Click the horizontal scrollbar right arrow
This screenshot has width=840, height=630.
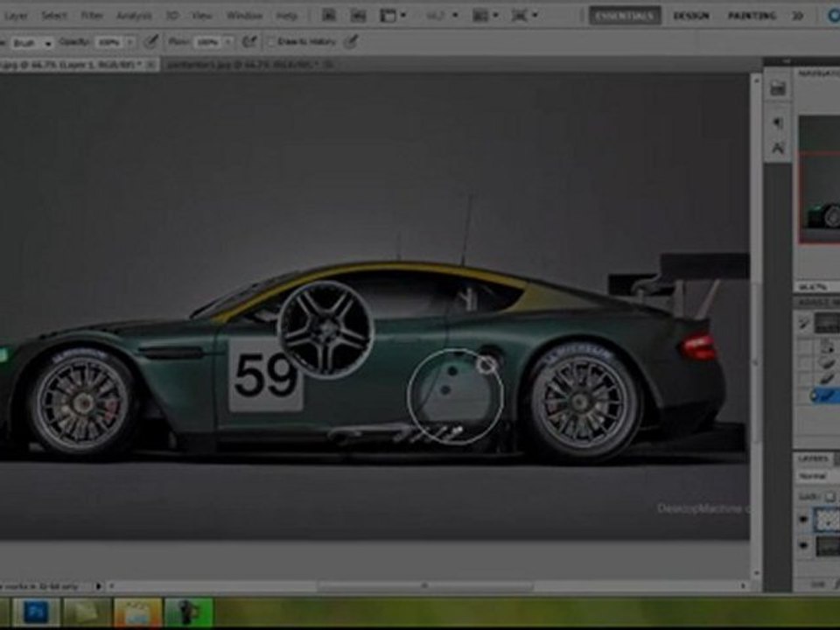tap(743, 586)
